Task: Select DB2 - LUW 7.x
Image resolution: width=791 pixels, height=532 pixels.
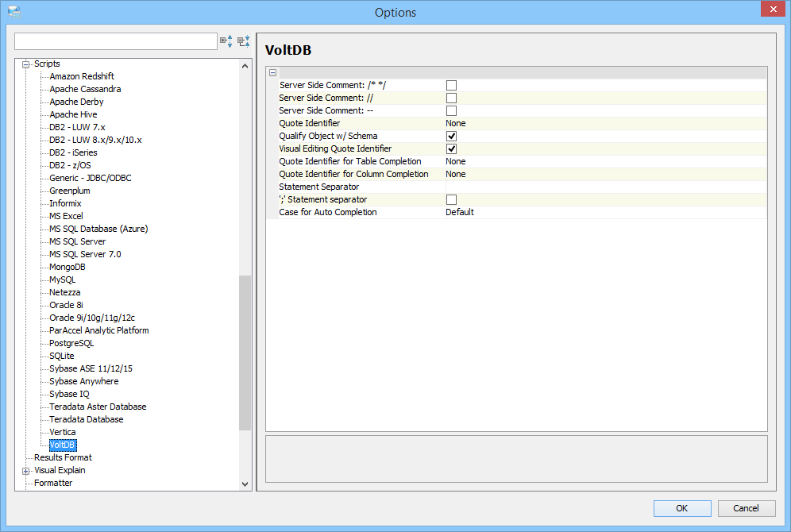Action: [x=77, y=127]
